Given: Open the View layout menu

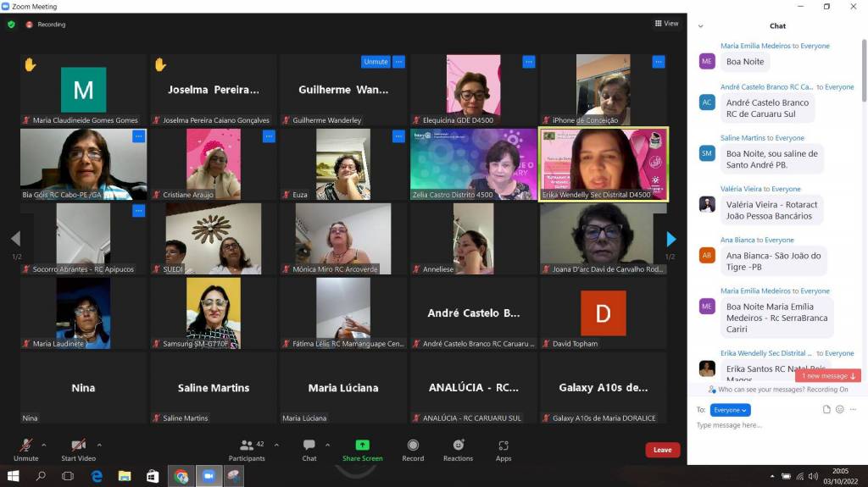Looking at the screenshot, I should point(666,24).
